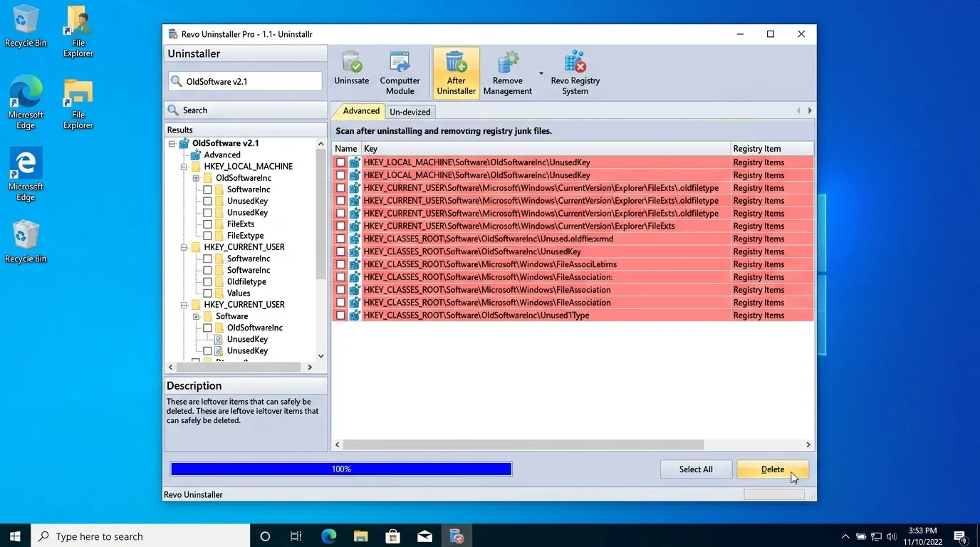Screen dimensions: 980x547
Task: Click the Uninssate toolbar icon
Action: (x=352, y=62)
